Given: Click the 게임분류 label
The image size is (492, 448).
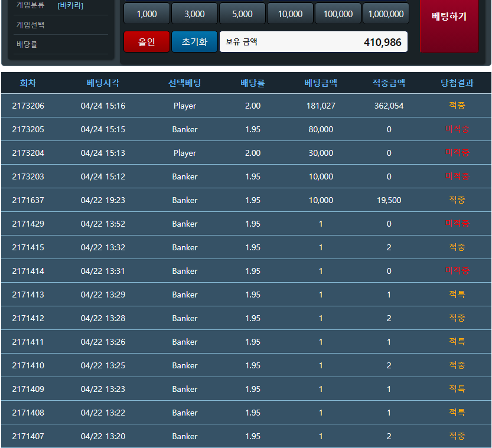Looking at the screenshot, I should point(31,5).
